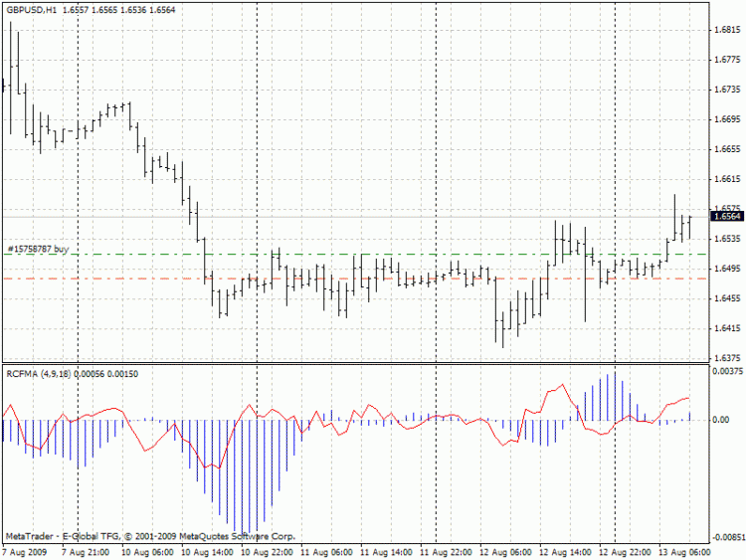Image resolution: width=746 pixels, height=560 pixels.
Task: Click the highlighted 1.6564 current price tag
Action: [x=726, y=216]
